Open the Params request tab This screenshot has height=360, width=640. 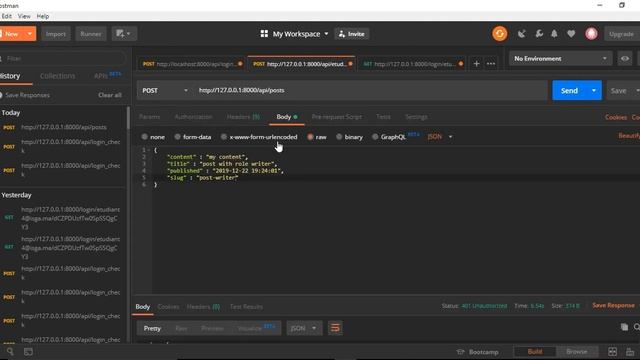click(149, 117)
